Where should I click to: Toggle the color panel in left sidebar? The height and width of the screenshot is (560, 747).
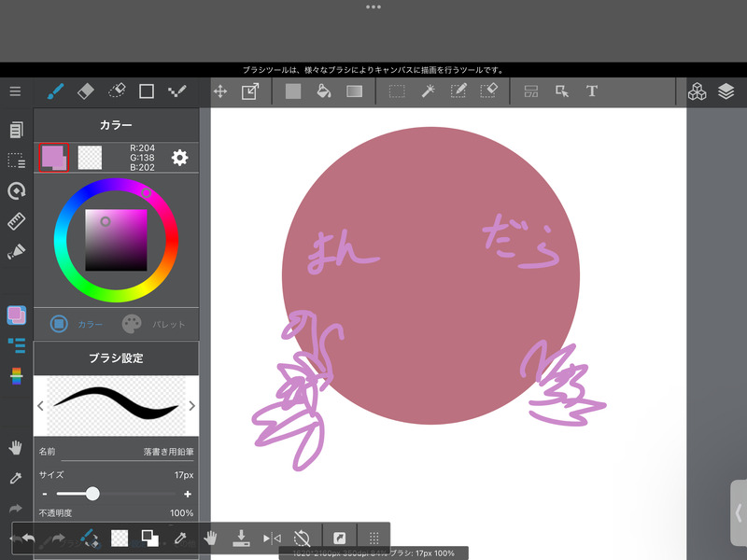click(16, 315)
